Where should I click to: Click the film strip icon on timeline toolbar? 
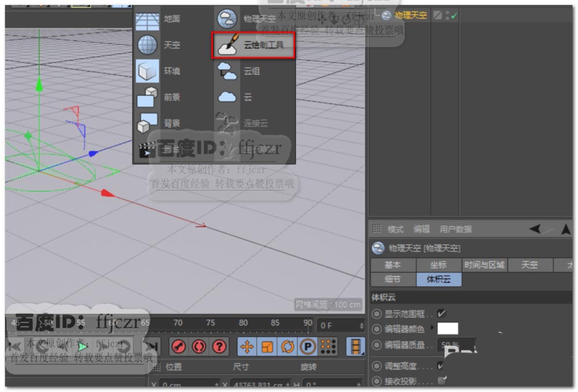(x=355, y=346)
